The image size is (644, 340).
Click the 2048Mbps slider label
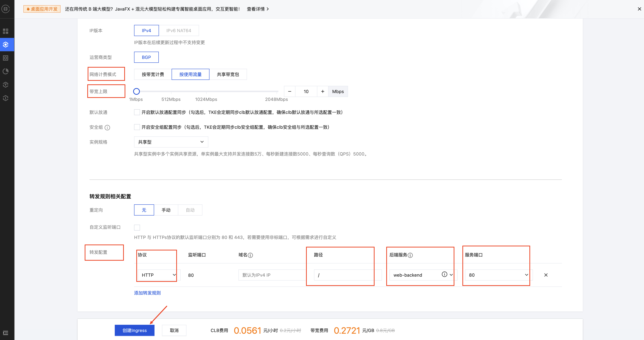(277, 99)
